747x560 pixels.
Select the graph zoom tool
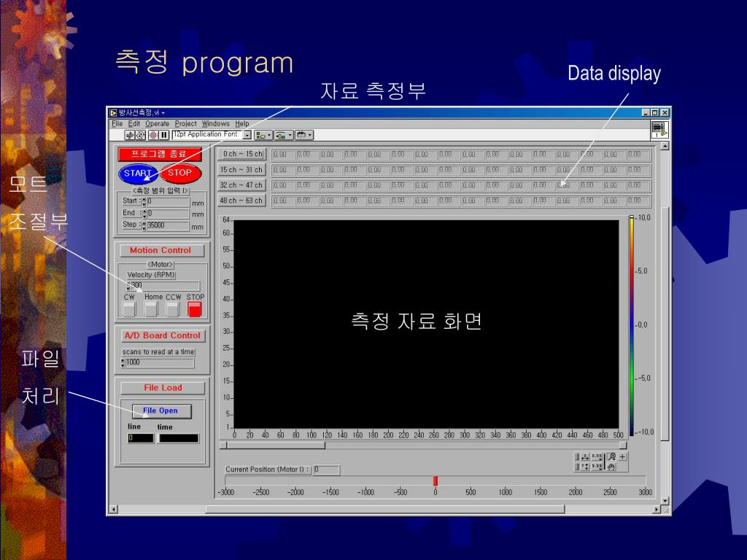(612, 456)
